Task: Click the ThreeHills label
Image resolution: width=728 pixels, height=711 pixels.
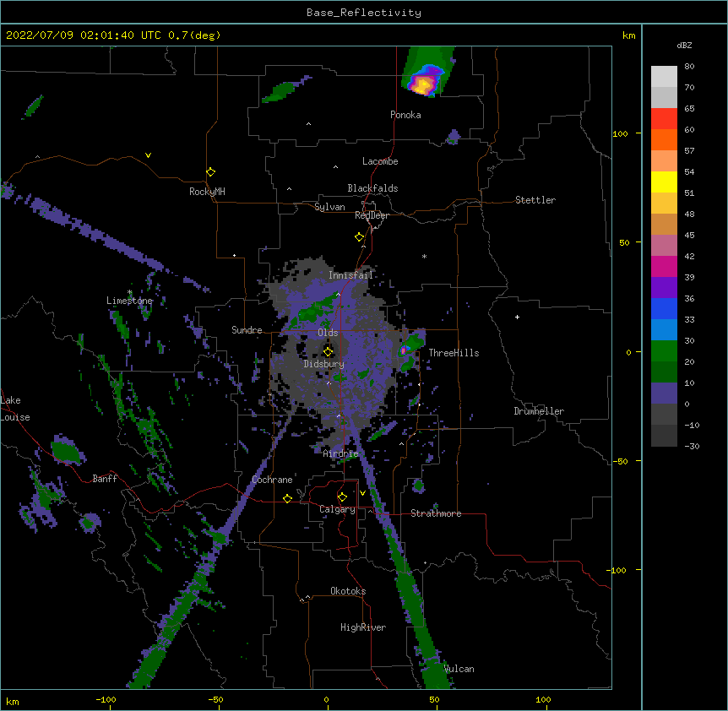Action: click(x=454, y=353)
